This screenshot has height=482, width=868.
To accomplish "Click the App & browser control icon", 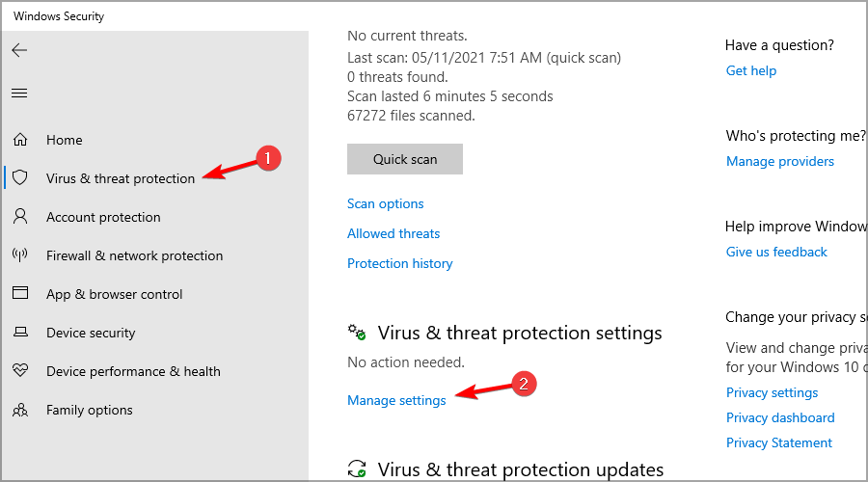I will [x=19, y=294].
